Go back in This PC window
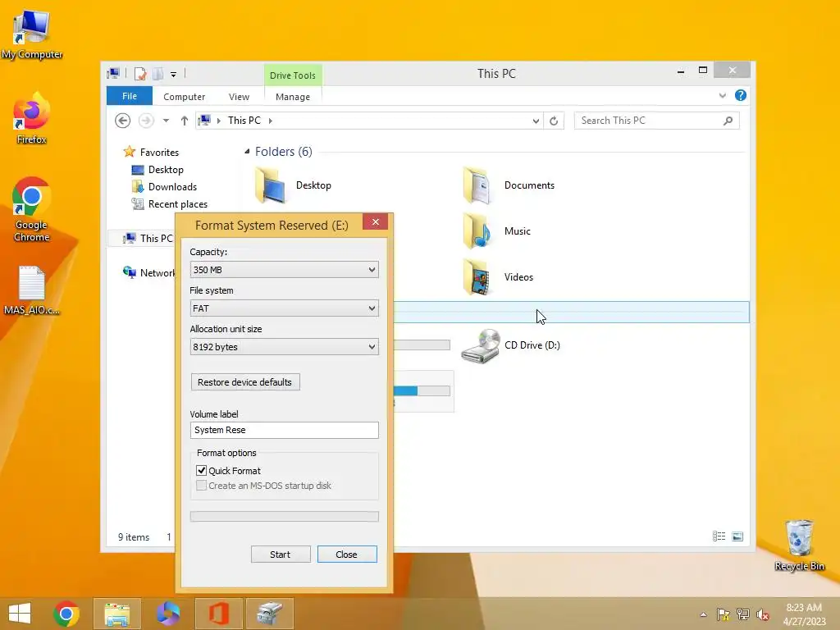The width and height of the screenshot is (840, 630). coord(123,121)
